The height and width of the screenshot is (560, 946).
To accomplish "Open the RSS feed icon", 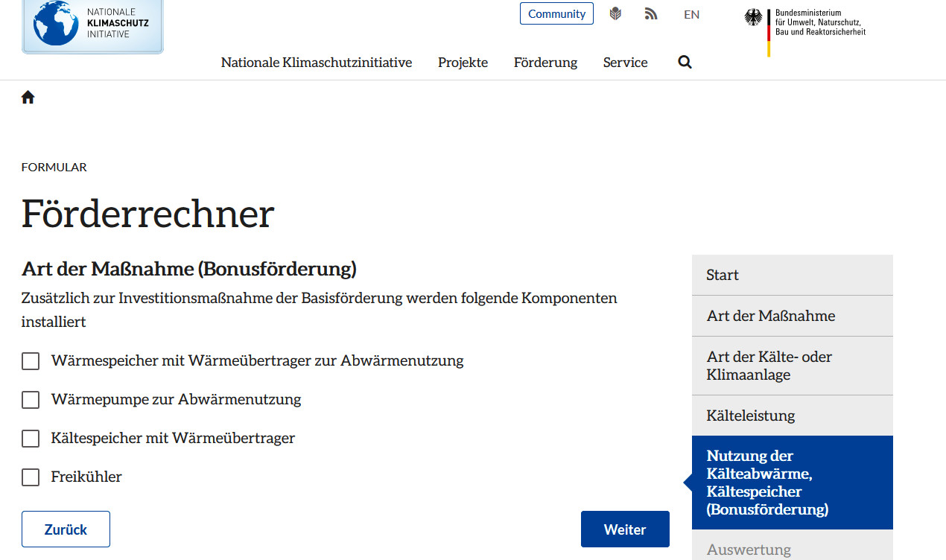I will tap(651, 13).
